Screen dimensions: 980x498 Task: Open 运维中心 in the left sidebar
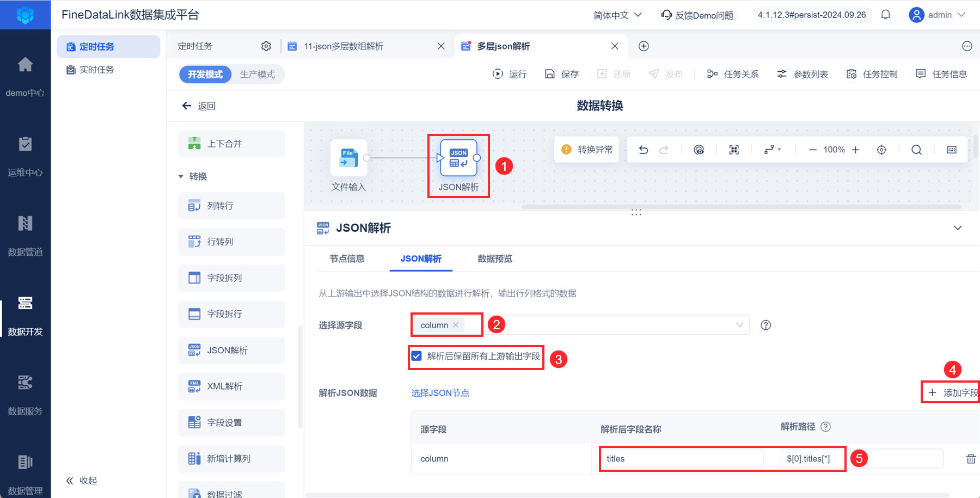pos(25,157)
